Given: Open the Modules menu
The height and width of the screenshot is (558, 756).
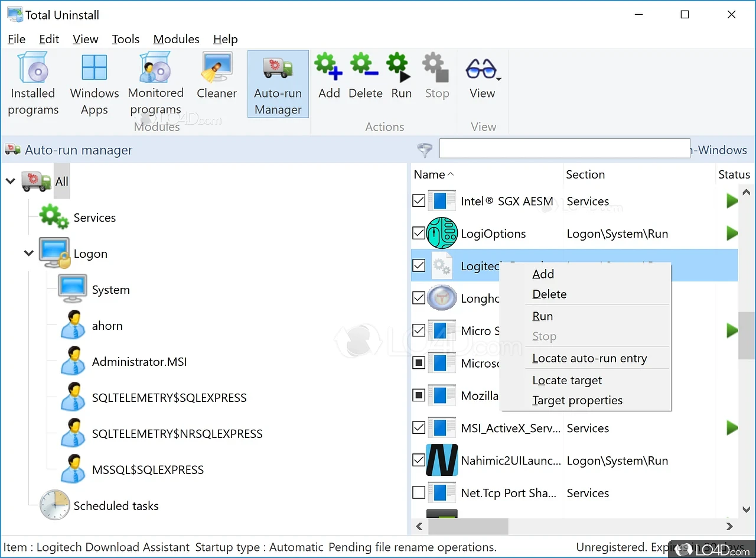Looking at the screenshot, I should [x=176, y=39].
